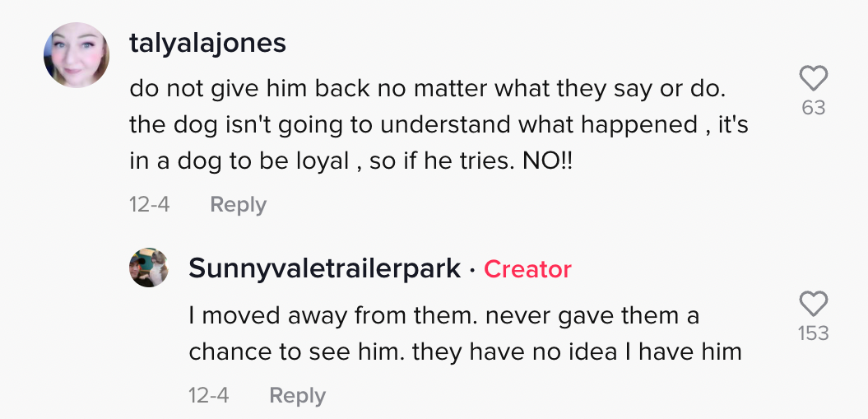
Task: Visit the Sunnyvaletrailerpark username link
Action: pos(324,268)
